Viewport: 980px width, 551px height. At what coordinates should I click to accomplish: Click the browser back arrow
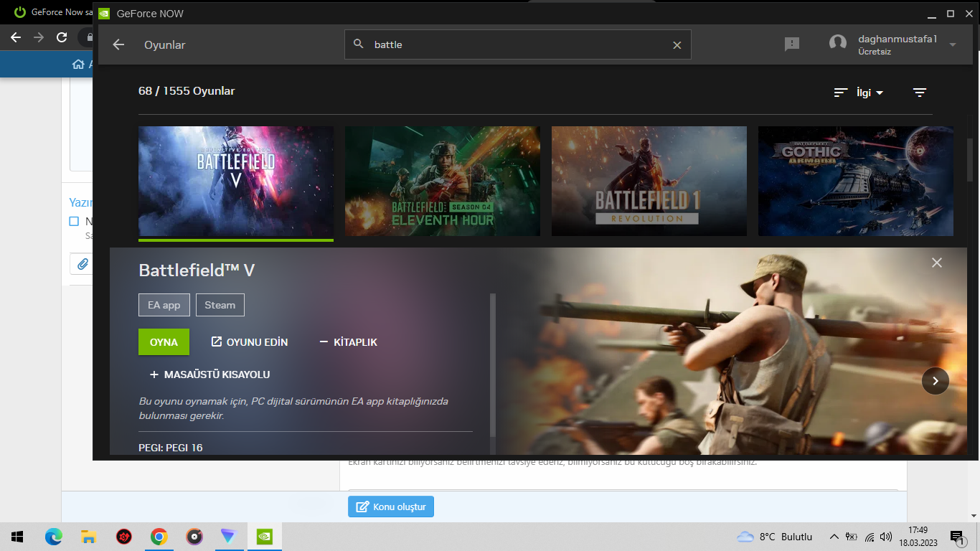click(16, 37)
